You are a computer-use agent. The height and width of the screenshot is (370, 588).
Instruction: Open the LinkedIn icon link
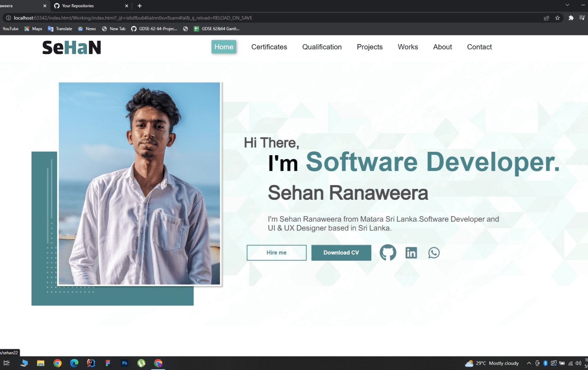411,253
